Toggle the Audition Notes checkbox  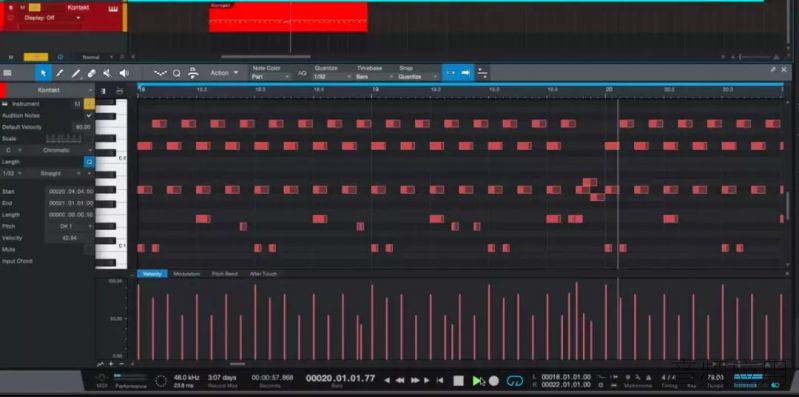(x=89, y=115)
